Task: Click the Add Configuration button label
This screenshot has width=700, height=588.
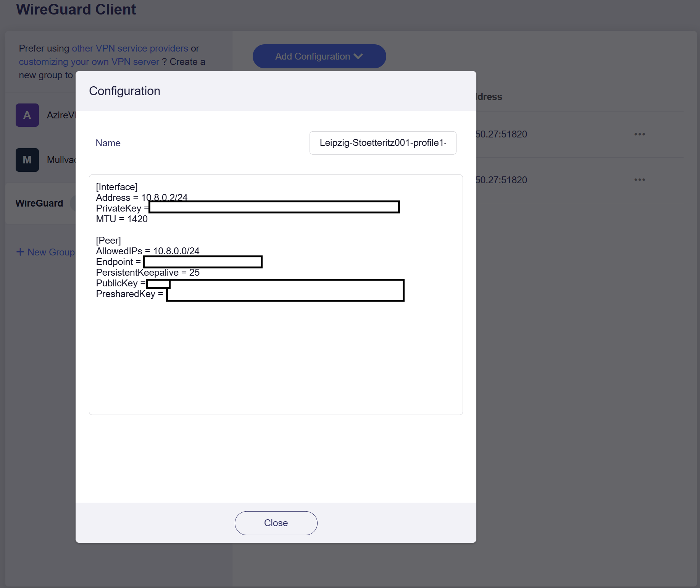Action: [x=312, y=57]
